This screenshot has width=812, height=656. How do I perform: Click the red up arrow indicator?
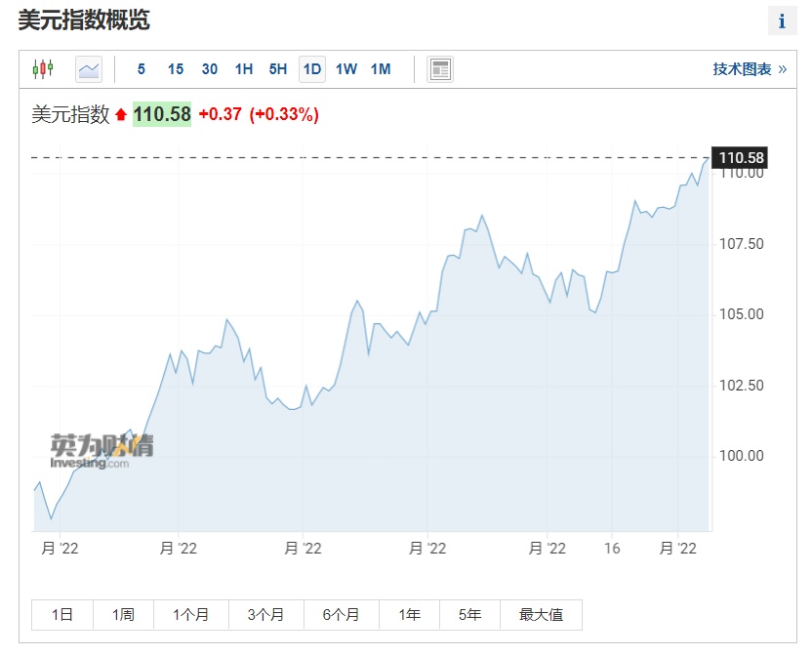pos(121,115)
